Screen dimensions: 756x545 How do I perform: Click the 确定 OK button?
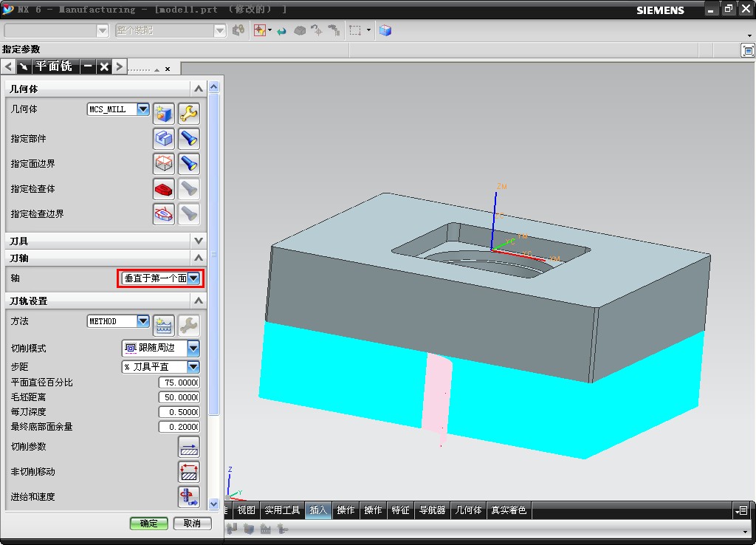click(148, 524)
